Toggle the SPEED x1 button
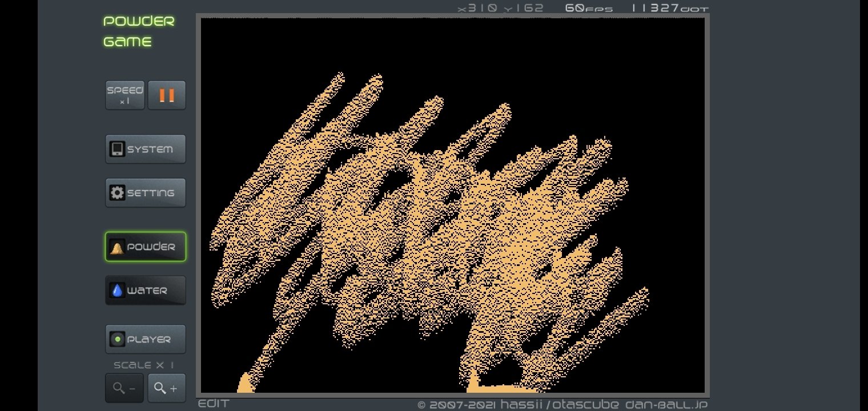868x411 pixels. (125, 95)
